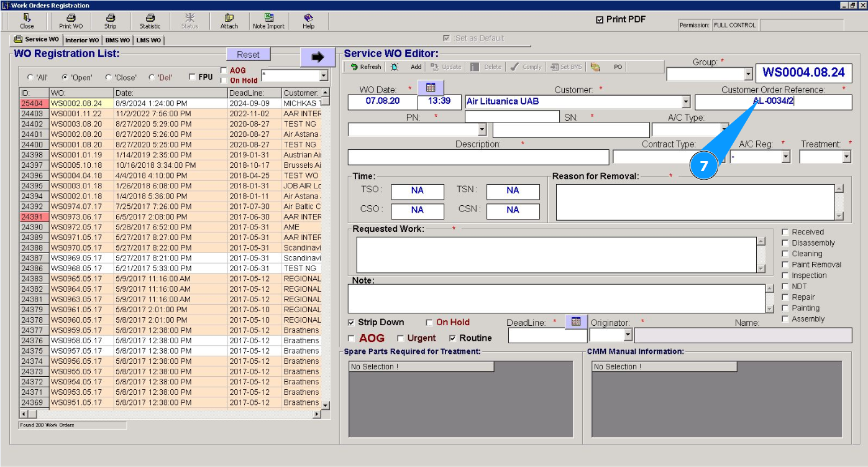
Task: Open the Statistic report from toolbar
Action: point(150,18)
